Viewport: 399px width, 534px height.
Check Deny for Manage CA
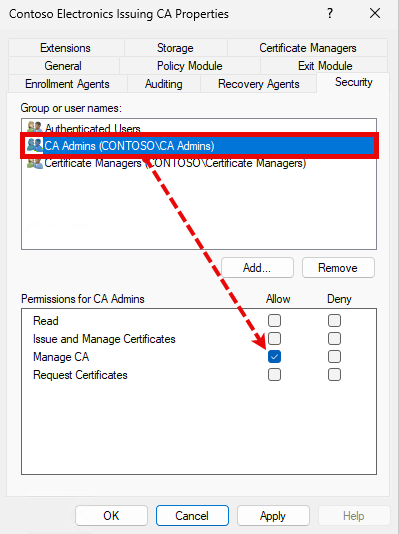coord(334,357)
